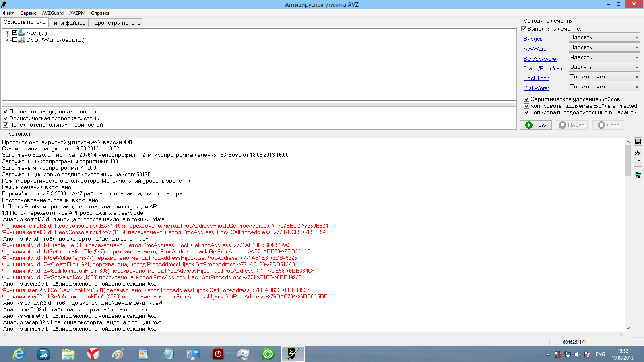The width and height of the screenshot is (644, 362).
Task: Open the AdvWare action dropdown
Action: [604, 47]
